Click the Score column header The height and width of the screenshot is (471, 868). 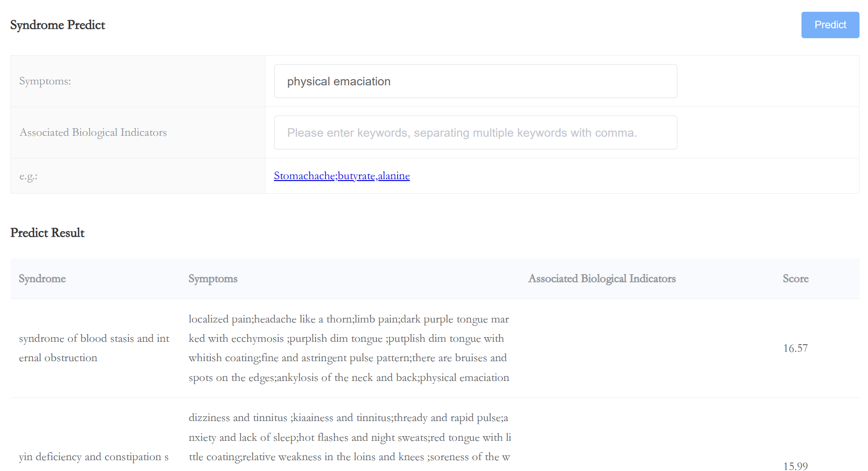(x=795, y=279)
